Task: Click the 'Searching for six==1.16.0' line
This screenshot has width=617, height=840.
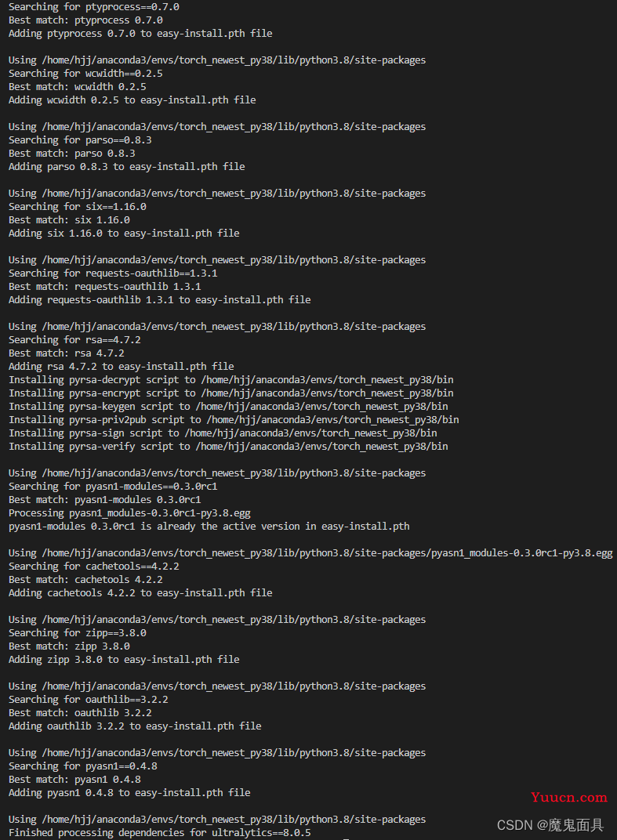Action: [x=77, y=207]
